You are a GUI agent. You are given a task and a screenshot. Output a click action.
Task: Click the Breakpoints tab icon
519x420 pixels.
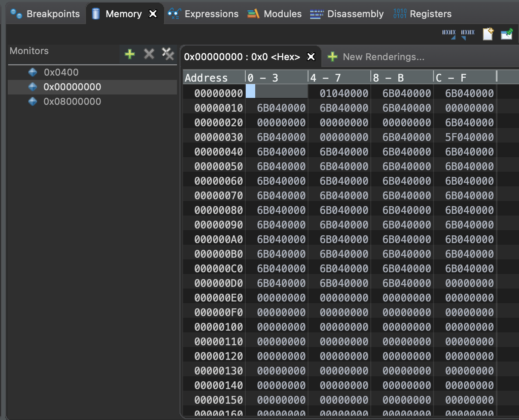click(16, 14)
